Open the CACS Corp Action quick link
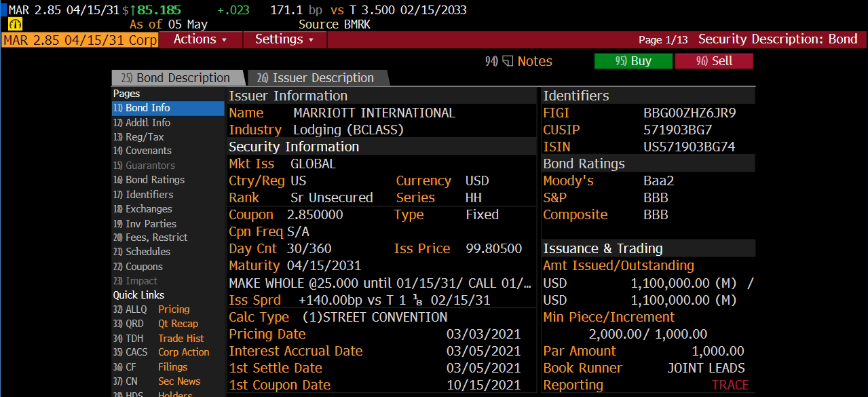 (161, 352)
